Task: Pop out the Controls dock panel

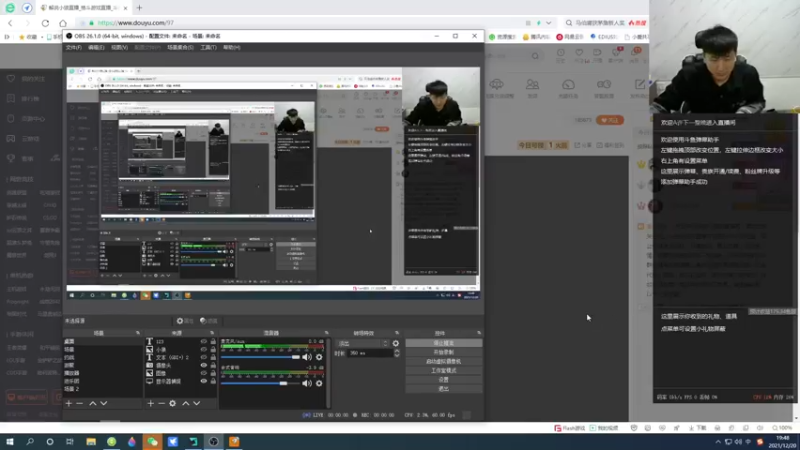Action: pyautogui.click(x=479, y=333)
